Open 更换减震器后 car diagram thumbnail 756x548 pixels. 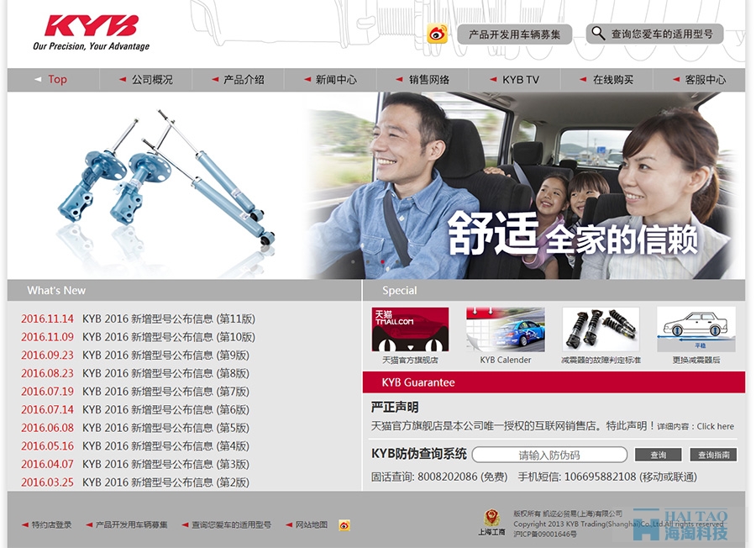pyautogui.click(x=696, y=329)
